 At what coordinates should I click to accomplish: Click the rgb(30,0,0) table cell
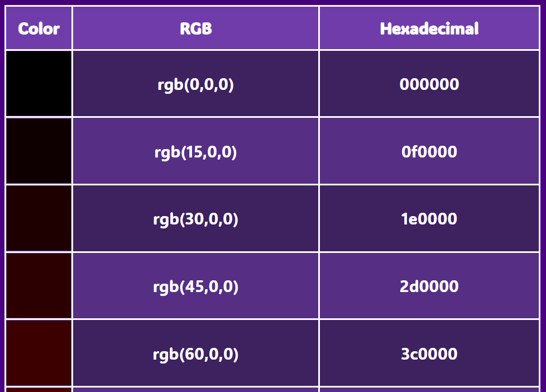pos(195,219)
